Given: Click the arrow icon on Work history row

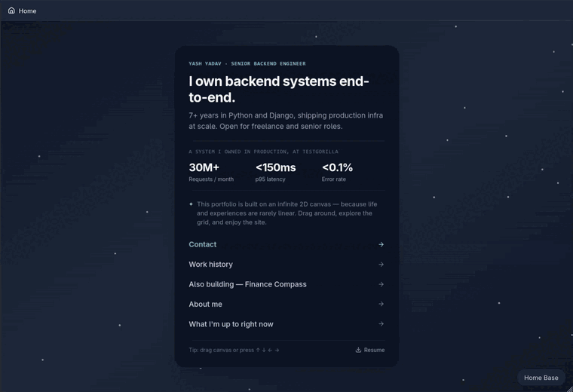Looking at the screenshot, I should click(381, 264).
